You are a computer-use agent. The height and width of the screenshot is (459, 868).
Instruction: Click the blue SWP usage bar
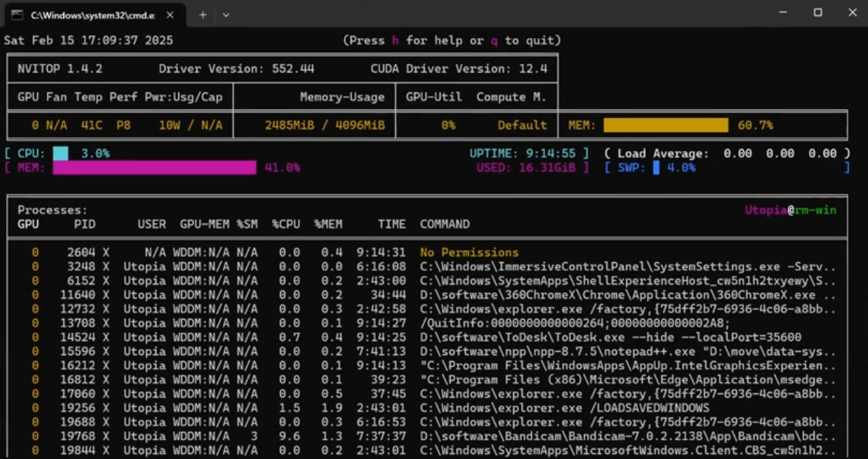coord(656,168)
